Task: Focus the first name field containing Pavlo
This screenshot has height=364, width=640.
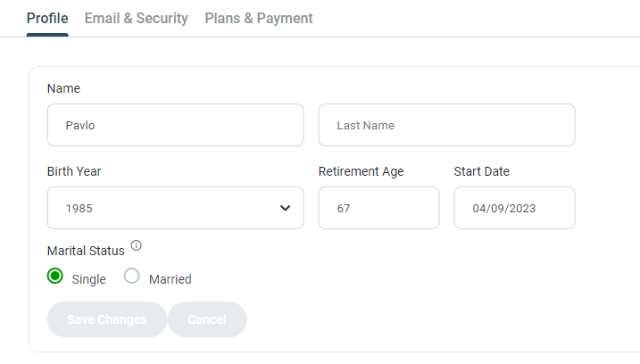Action: click(175, 126)
